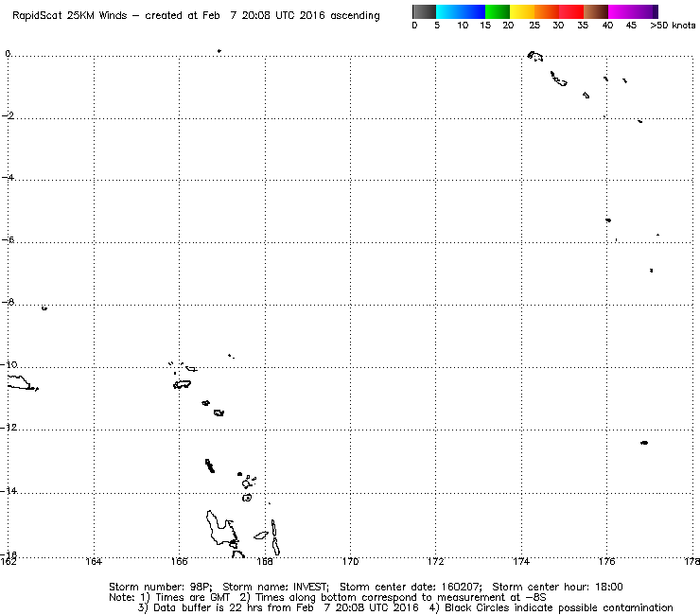The height and width of the screenshot is (615, 700).
Task: Click the "Storm name: INVEST;" footer text
Action: pos(276,587)
